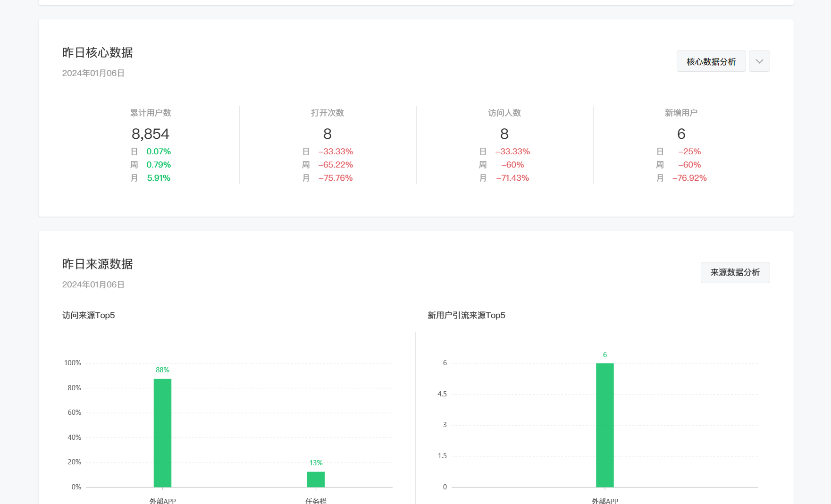This screenshot has height=504, width=831.
Task: Click the 88% 外部APP bar in 访问来源Top5
Action: (x=162, y=432)
